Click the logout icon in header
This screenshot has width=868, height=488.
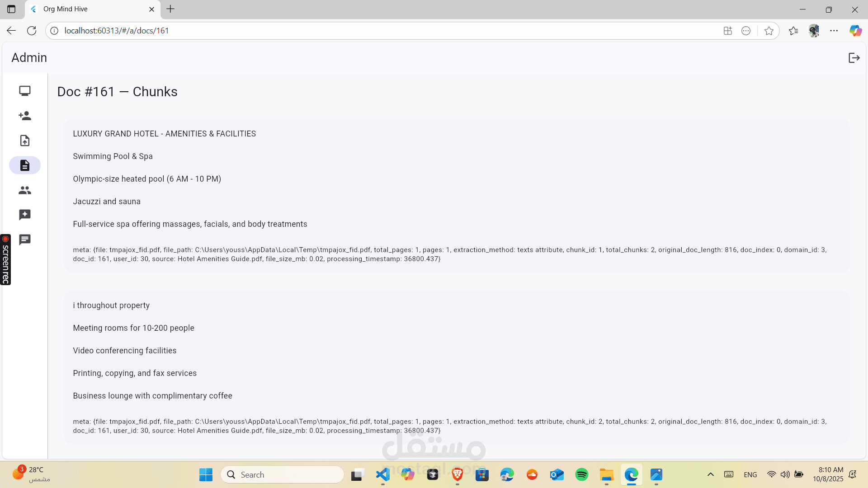pos(854,58)
